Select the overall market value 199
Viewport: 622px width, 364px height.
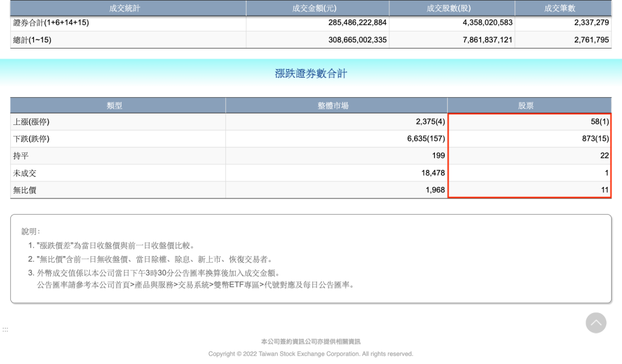[439, 156]
